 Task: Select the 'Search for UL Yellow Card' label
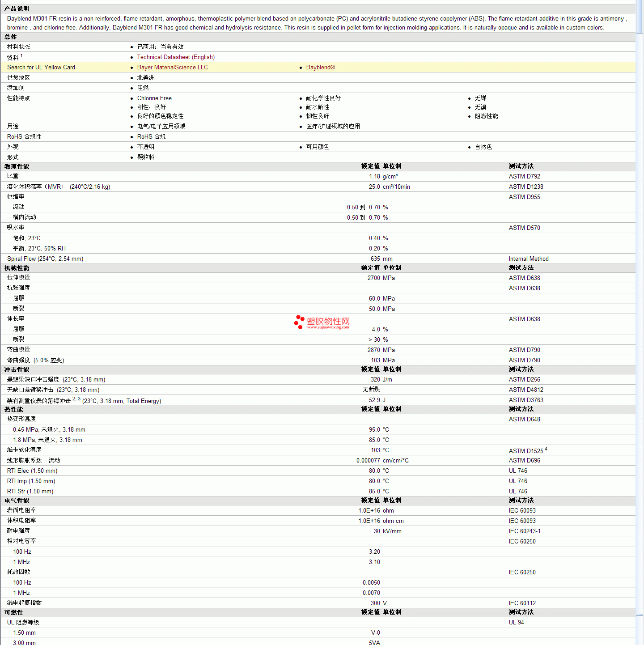pyautogui.click(x=41, y=68)
